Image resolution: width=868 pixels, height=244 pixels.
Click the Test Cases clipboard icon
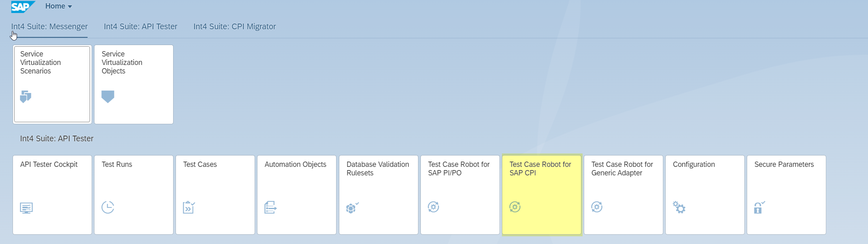coord(189,207)
